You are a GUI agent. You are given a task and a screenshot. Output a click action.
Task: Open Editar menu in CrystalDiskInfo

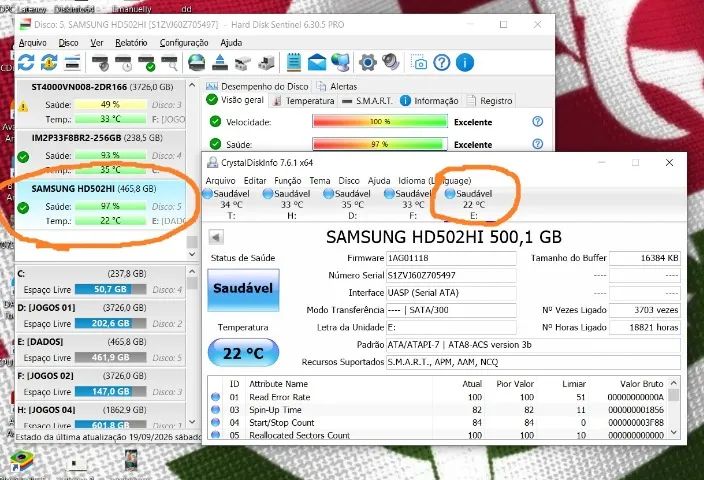(x=255, y=181)
